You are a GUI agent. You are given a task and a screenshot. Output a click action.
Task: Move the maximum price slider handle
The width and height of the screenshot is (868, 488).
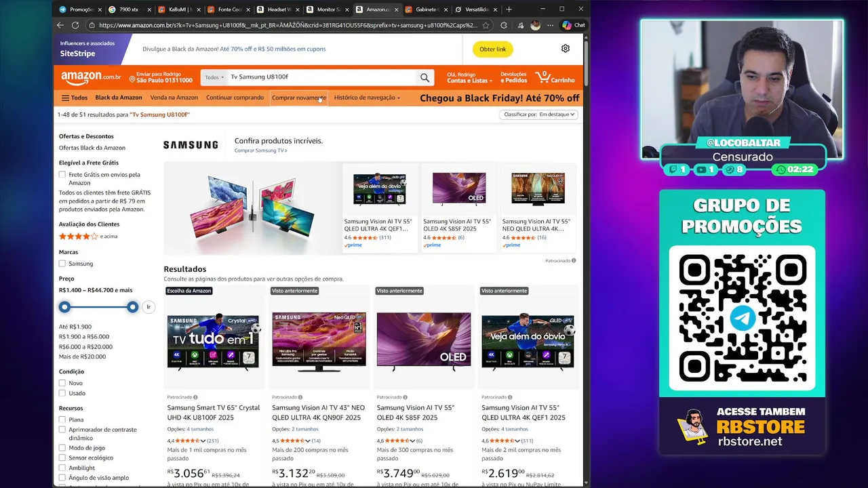pyautogui.click(x=132, y=307)
